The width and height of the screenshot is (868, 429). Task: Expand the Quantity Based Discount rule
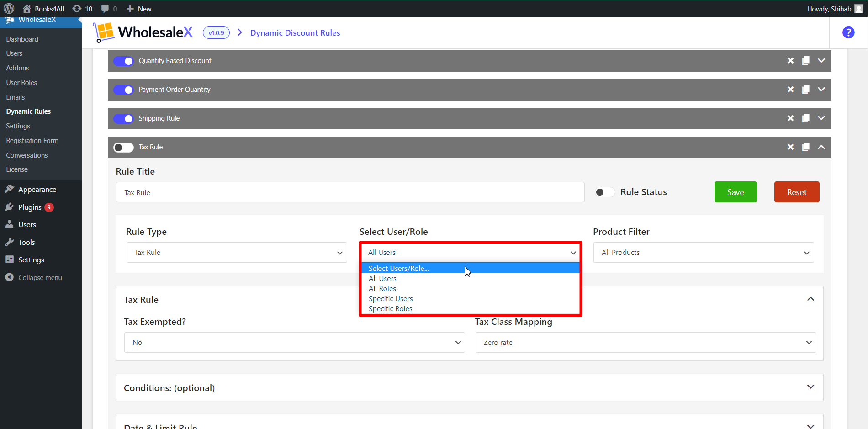tap(821, 61)
